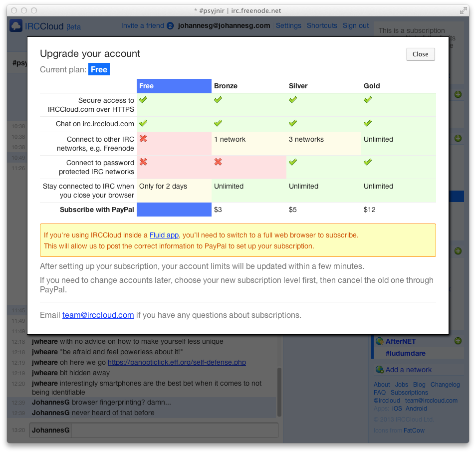Screen dimensions: 476x453
Task: Click the JohannesG nick label beside input
Action: (x=51, y=430)
